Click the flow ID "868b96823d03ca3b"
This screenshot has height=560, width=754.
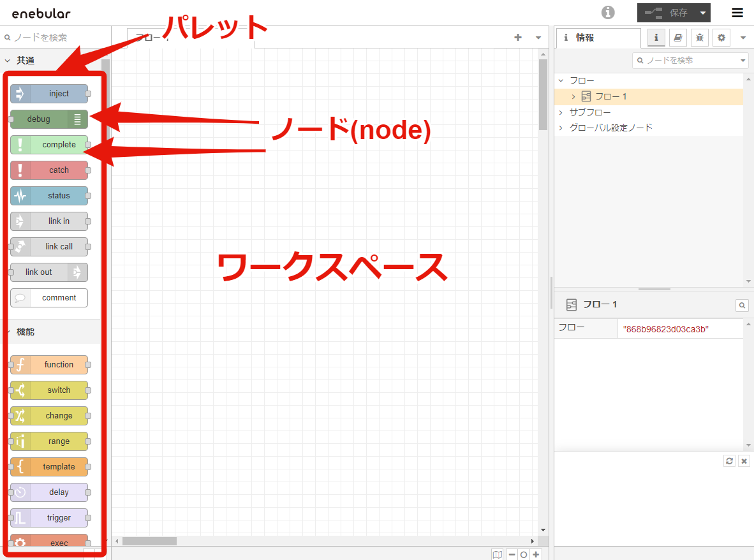(x=665, y=329)
